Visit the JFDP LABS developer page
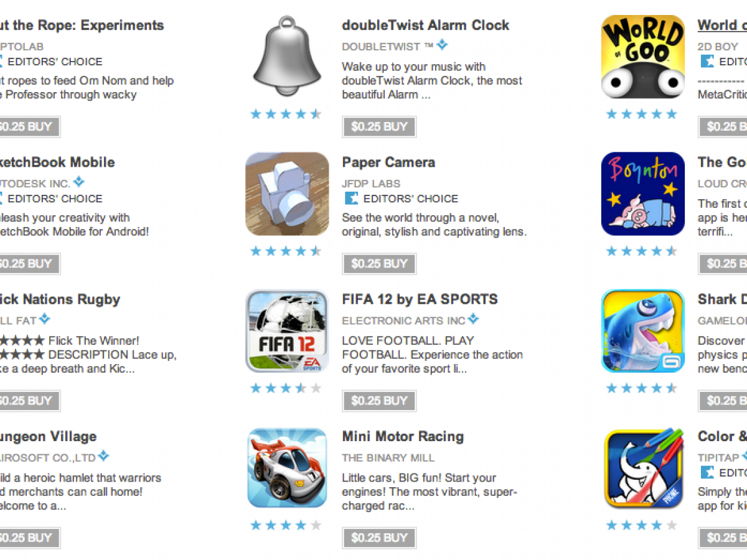This screenshot has width=747, height=560. click(x=371, y=184)
